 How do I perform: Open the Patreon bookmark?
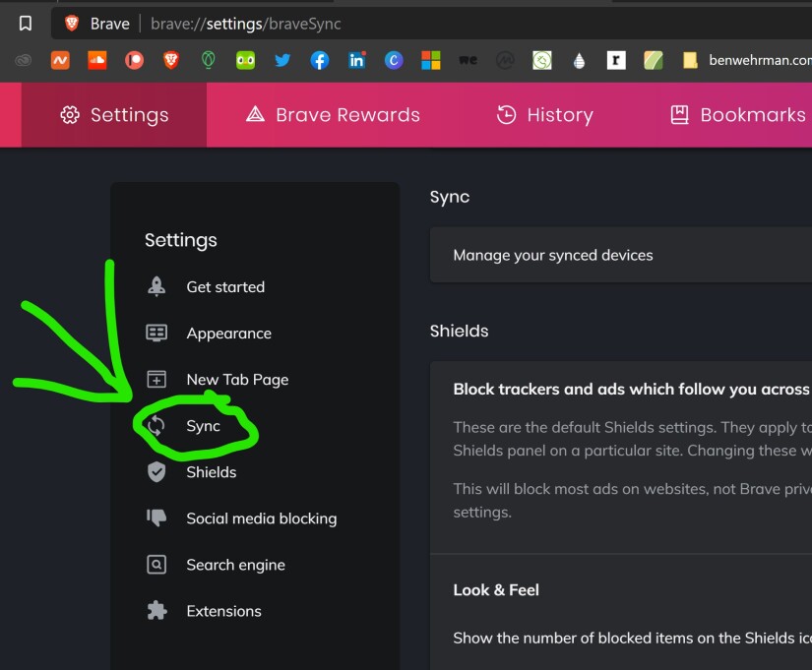[x=134, y=61]
